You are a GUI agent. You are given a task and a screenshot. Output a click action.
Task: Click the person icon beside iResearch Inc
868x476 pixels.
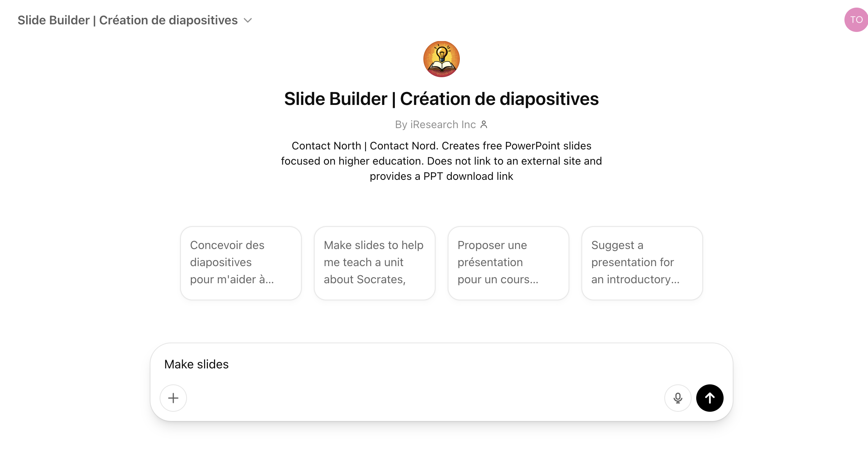[x=484, y=124]
